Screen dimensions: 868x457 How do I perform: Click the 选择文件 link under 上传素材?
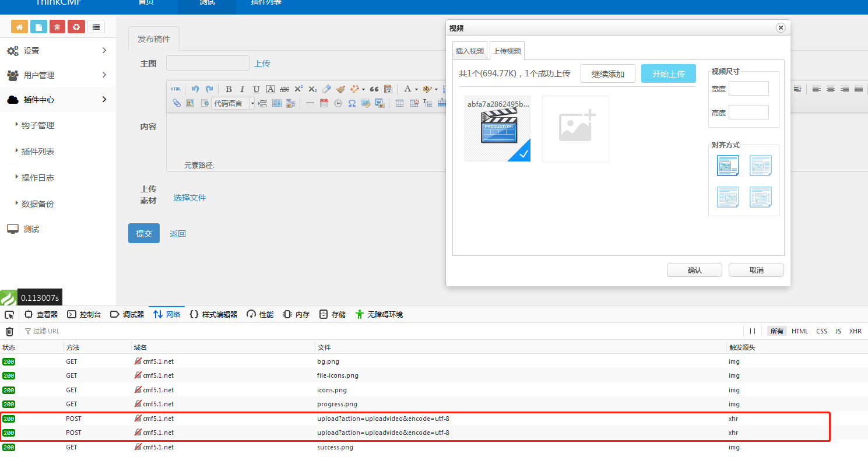click(189, 198)
